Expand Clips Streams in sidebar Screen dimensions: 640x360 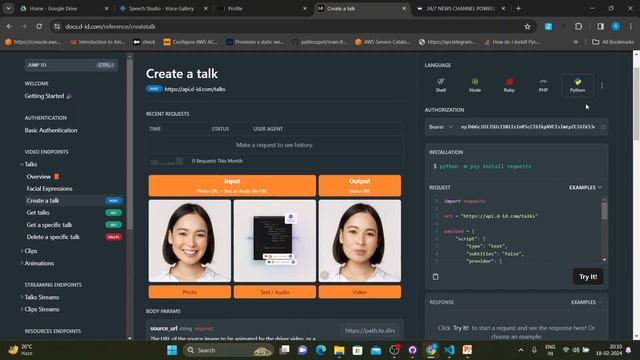point(22,309)
